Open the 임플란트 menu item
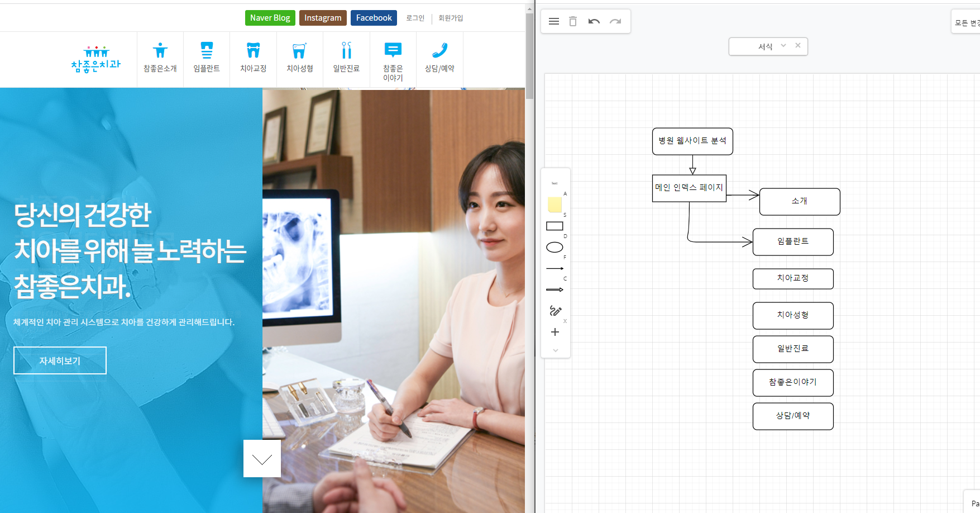 point(207,59)
